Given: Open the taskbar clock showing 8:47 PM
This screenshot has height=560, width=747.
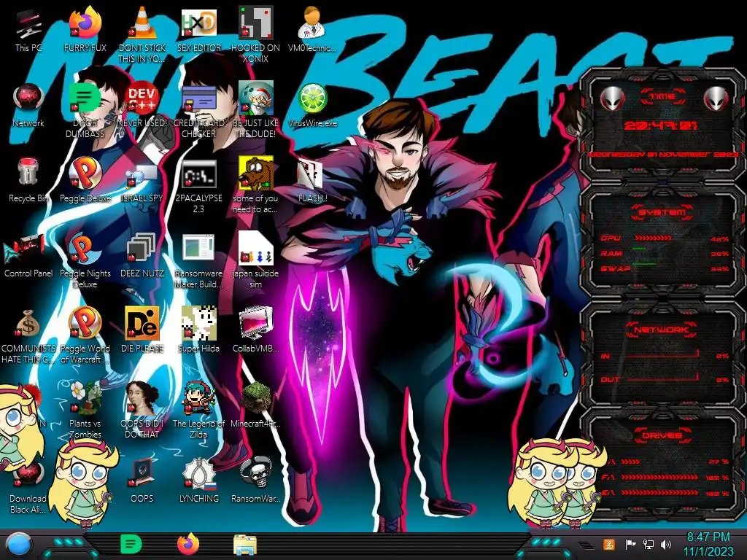Looking at the screenshot, I should [x=708, y=545].
